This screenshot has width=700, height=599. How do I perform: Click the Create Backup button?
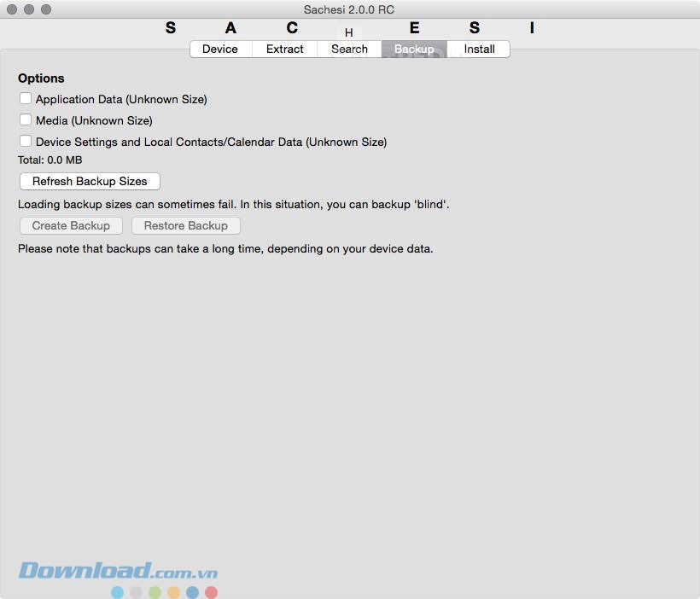point(71,225)
